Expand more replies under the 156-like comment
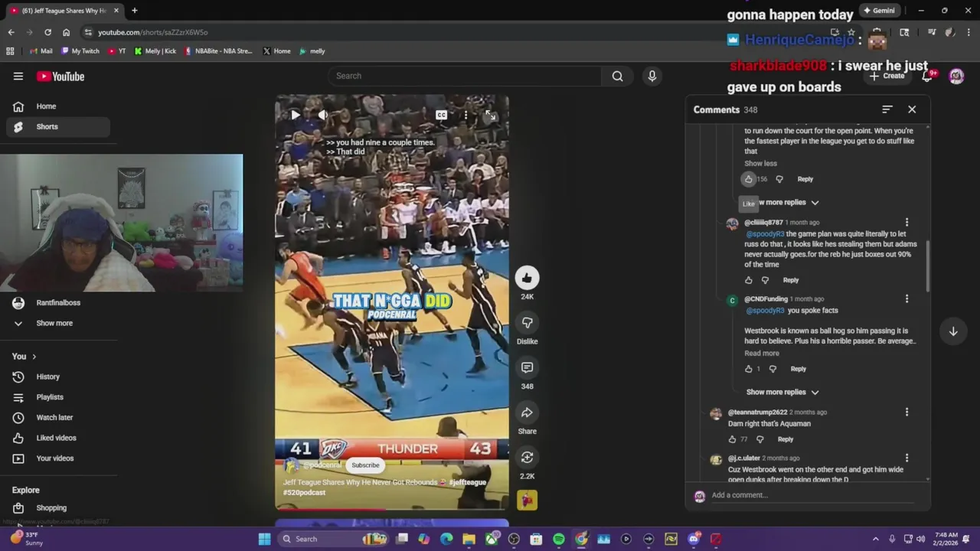 click(x=782, y=202)
